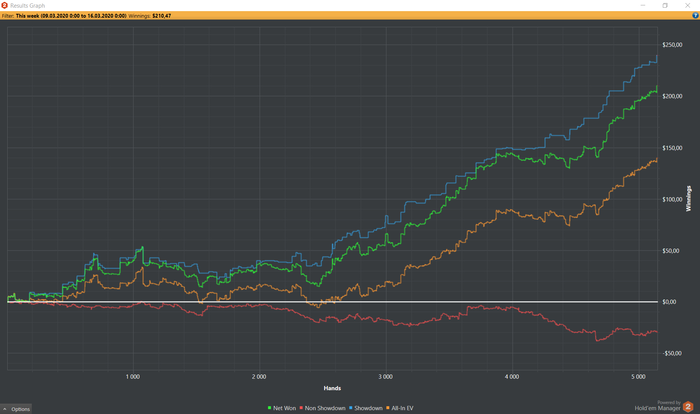Click the Results Graph window title

tap(28, 6)
